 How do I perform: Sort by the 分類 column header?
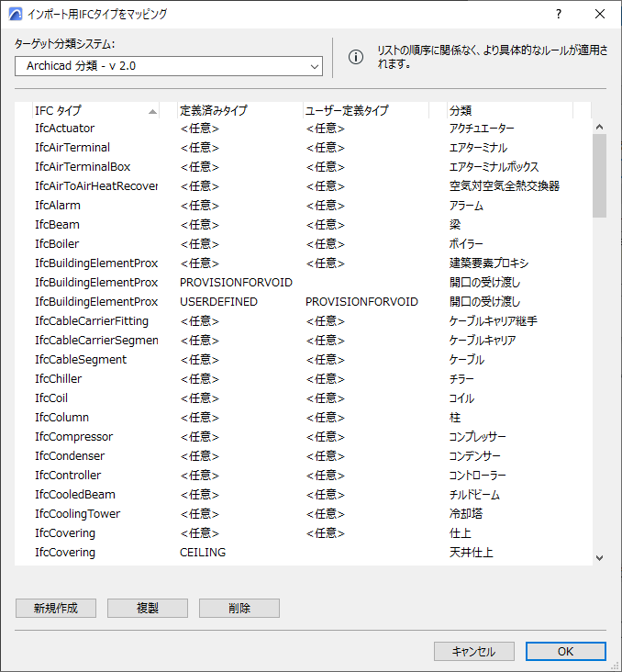510,110
